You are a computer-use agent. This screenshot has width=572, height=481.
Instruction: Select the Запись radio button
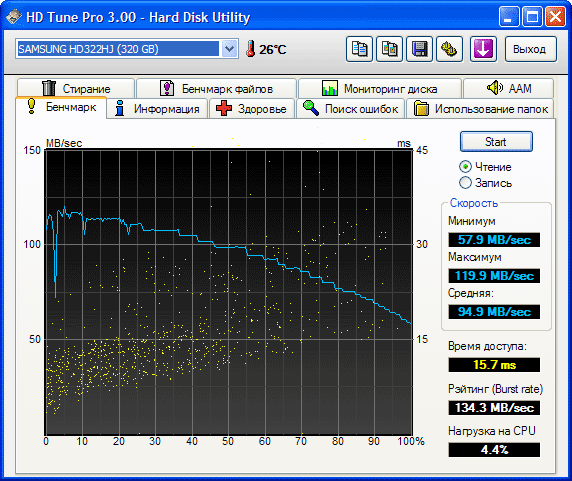[x=465, y=182]
